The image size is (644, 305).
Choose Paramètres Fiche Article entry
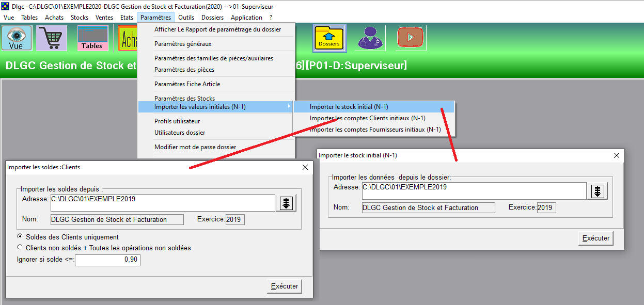[216, 84]
